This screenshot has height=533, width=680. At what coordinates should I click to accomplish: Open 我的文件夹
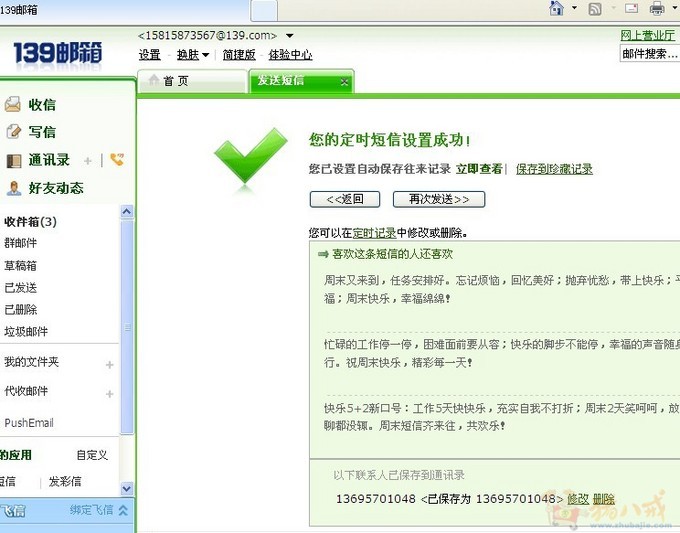coord(31,362)
